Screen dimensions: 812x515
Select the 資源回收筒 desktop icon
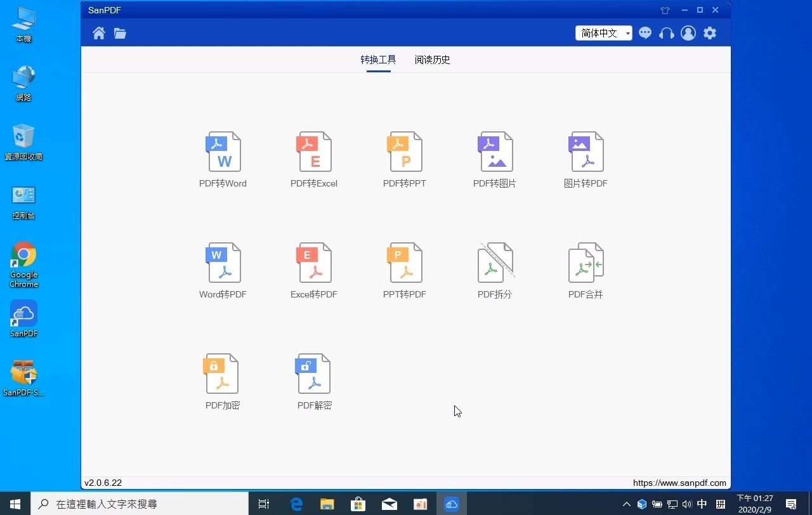point(23,143)
